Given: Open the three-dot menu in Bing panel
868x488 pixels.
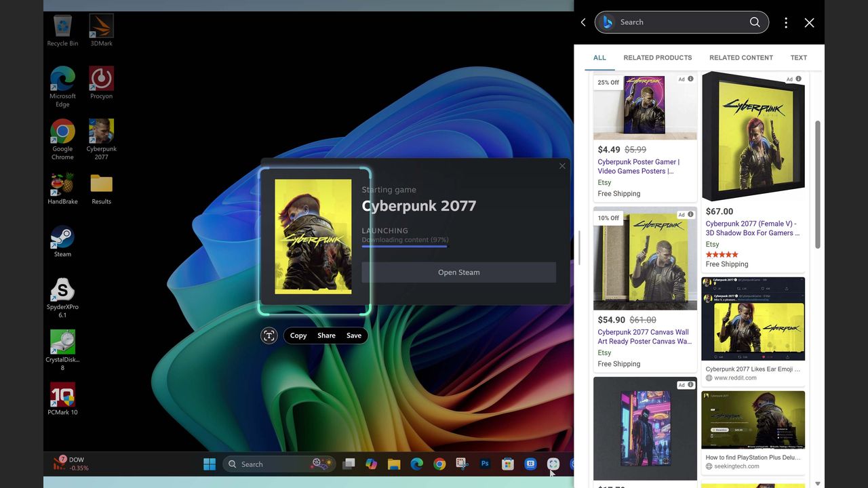Looking at the screenshot, I should coord(786,22).
